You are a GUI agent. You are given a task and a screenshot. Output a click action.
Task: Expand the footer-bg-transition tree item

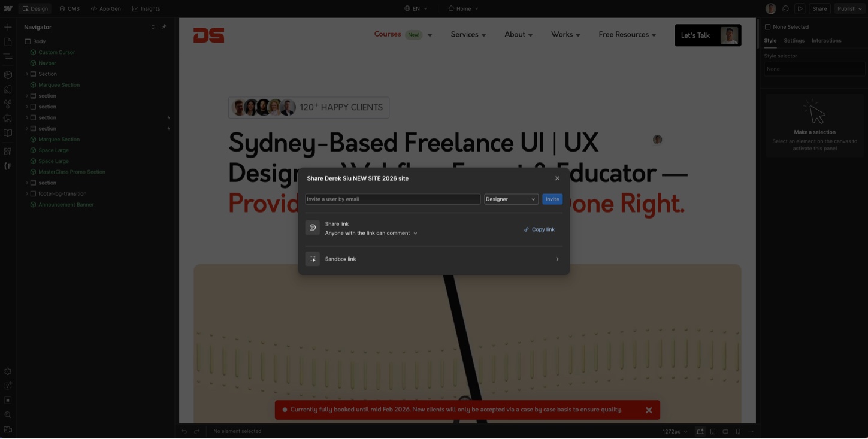click(x=27, y=194)
